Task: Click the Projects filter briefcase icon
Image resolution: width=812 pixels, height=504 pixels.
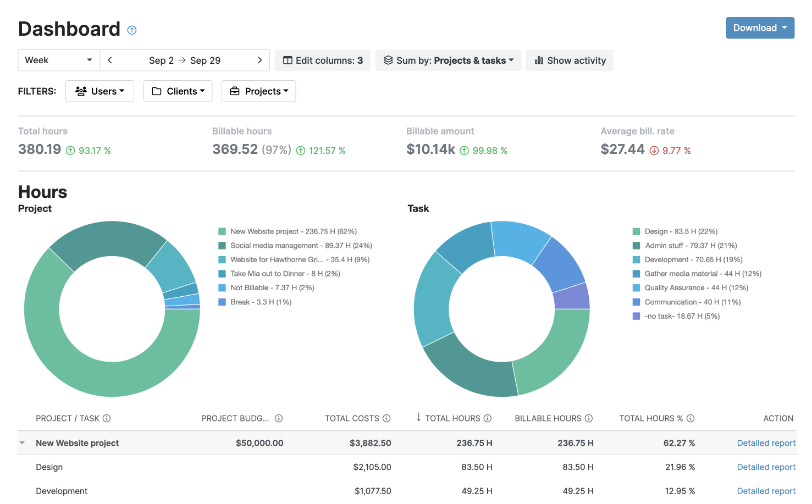Action: (x=236, y=91)
